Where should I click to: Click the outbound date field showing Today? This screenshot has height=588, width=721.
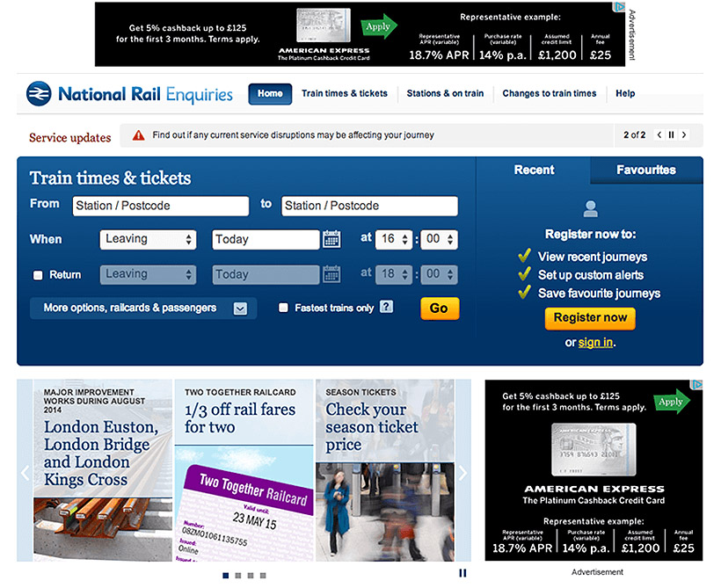pyautogui.click(x=266, y=240)
